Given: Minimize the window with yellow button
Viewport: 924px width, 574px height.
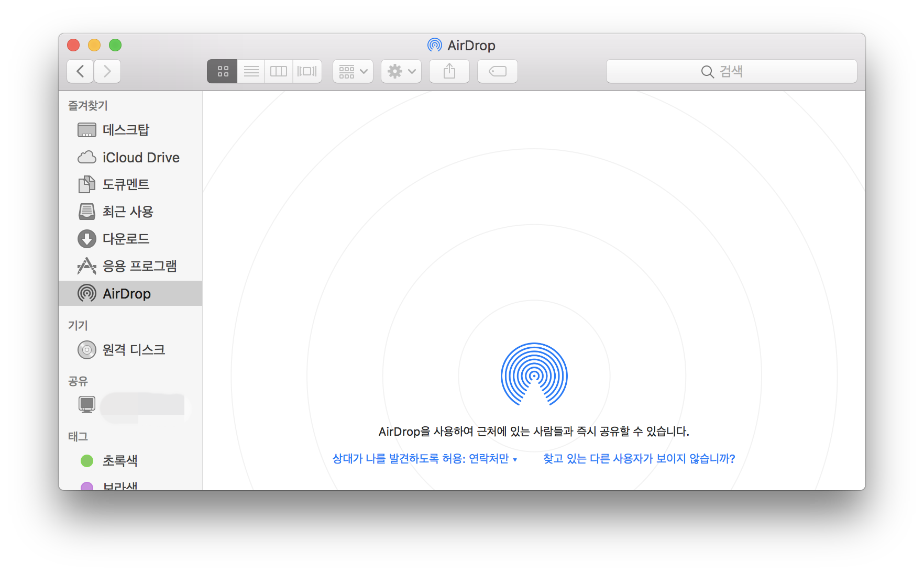Looking at the screenshot, I should 94,45.
